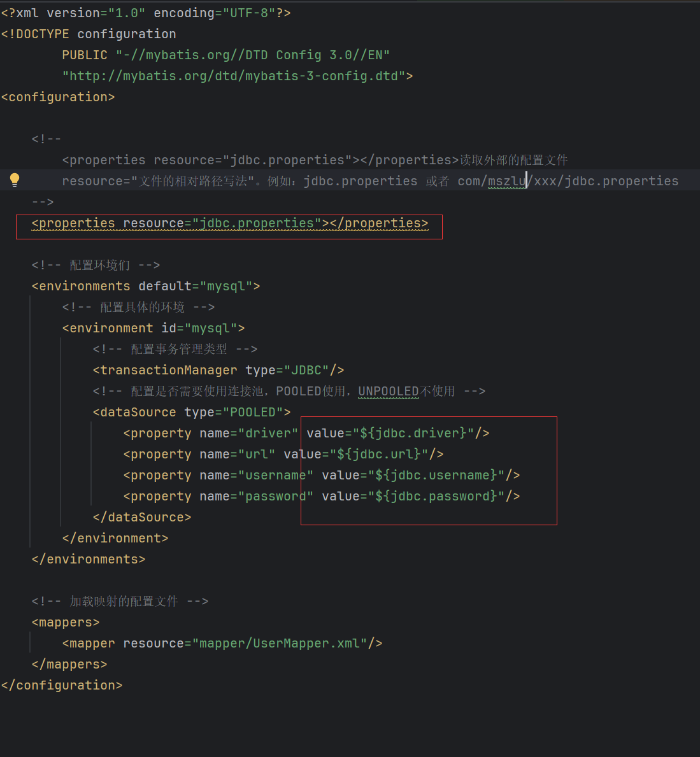Click the closing </environment> tag

point(115,538)
